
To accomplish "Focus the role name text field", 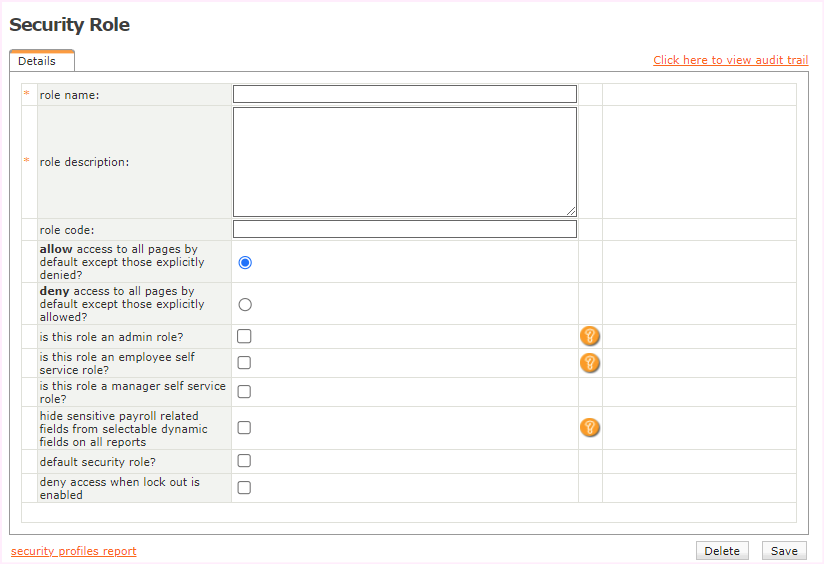I will click(x=404, y=94).
